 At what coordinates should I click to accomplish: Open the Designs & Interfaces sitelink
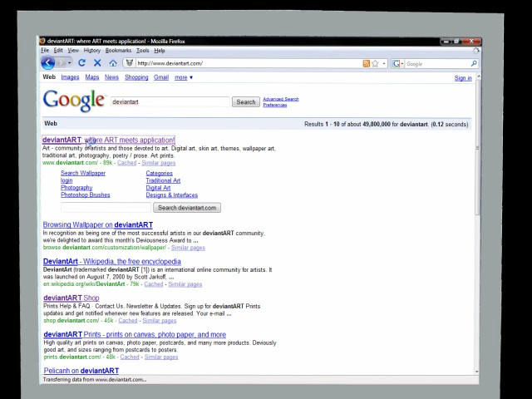click(172, 195)
